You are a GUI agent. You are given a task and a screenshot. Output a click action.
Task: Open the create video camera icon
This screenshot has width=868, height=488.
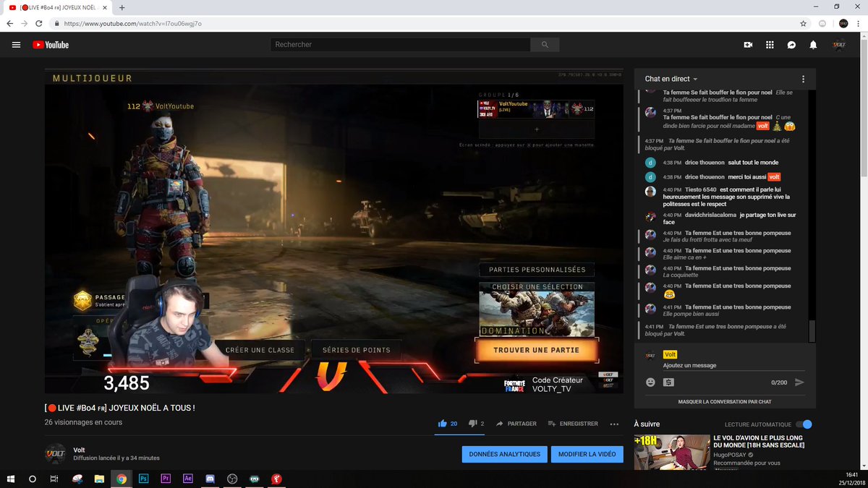[748, 45]
